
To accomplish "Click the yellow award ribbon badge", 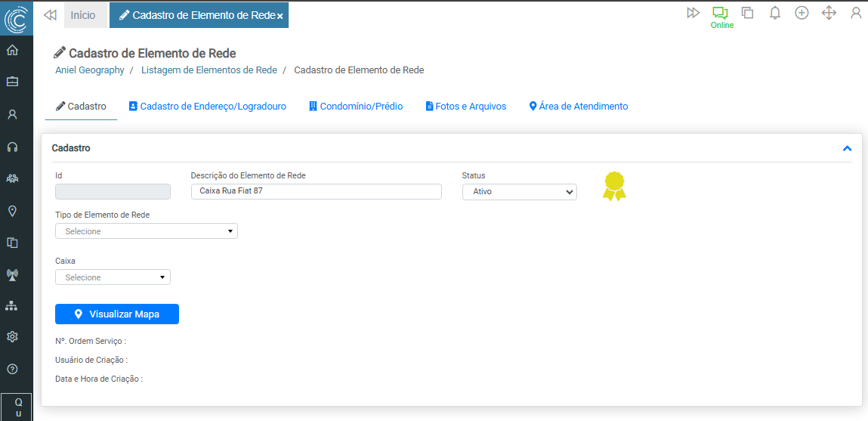I will point(613,186).
